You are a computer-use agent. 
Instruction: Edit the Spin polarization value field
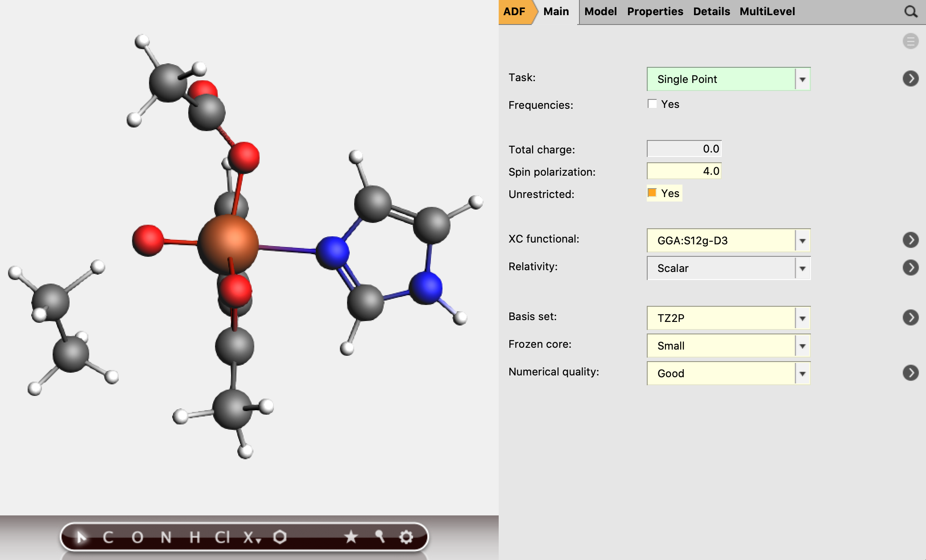tap(683, 171)
